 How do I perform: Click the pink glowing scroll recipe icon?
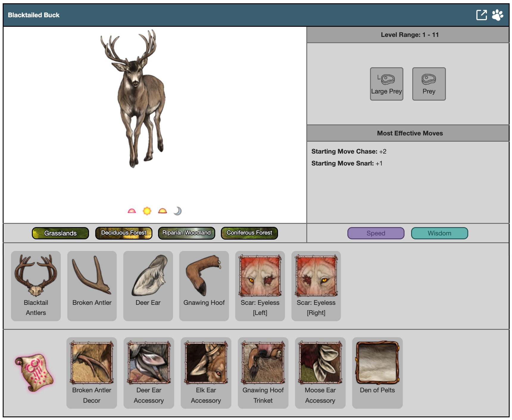pyautogui.click(x=34, y=372)
